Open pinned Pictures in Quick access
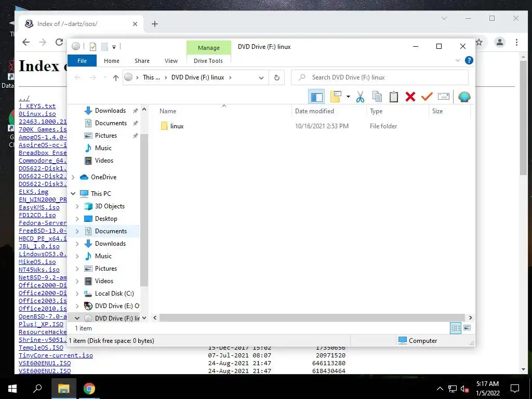This screenshot has width=532, height=399. tap(106, 136)
